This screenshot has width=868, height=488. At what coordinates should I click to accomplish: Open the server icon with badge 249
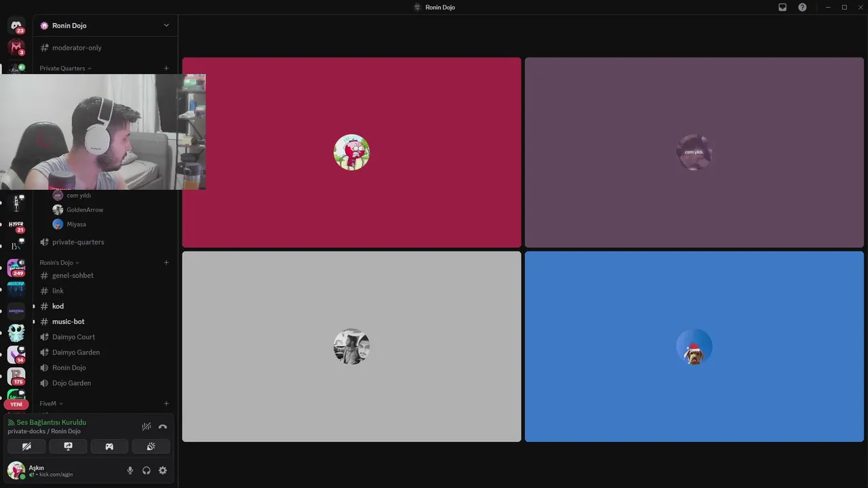point(16,267)
